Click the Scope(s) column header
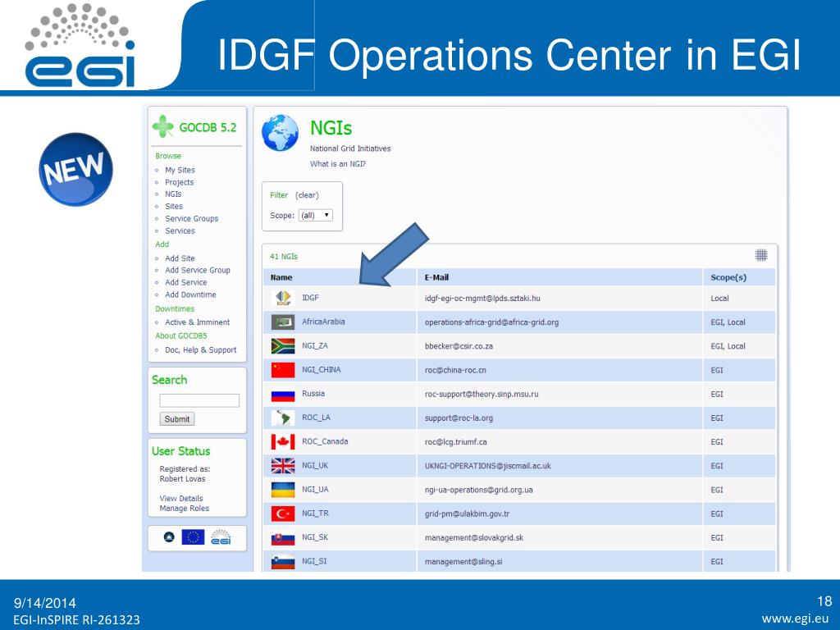Viewport: 840px width, 630px height. coord(728,277)
